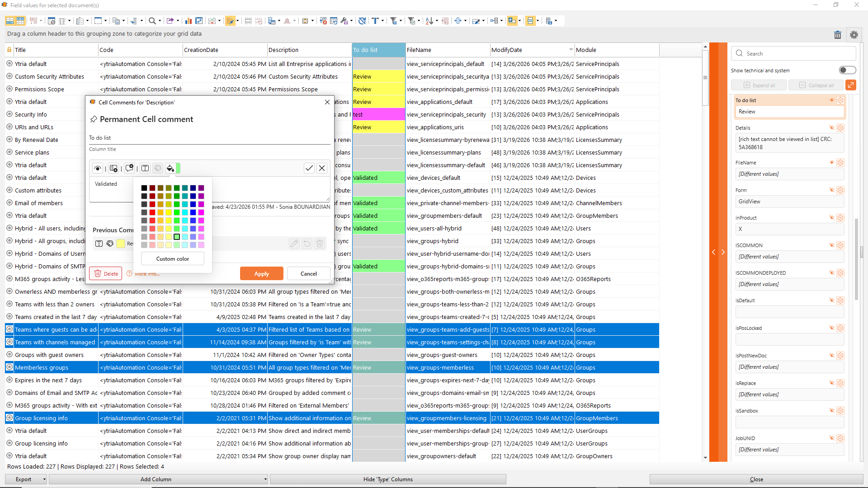The height and width of the screenshot is (488, 868).
Task: Click the Custom color button
Action: tap(172, 258)
